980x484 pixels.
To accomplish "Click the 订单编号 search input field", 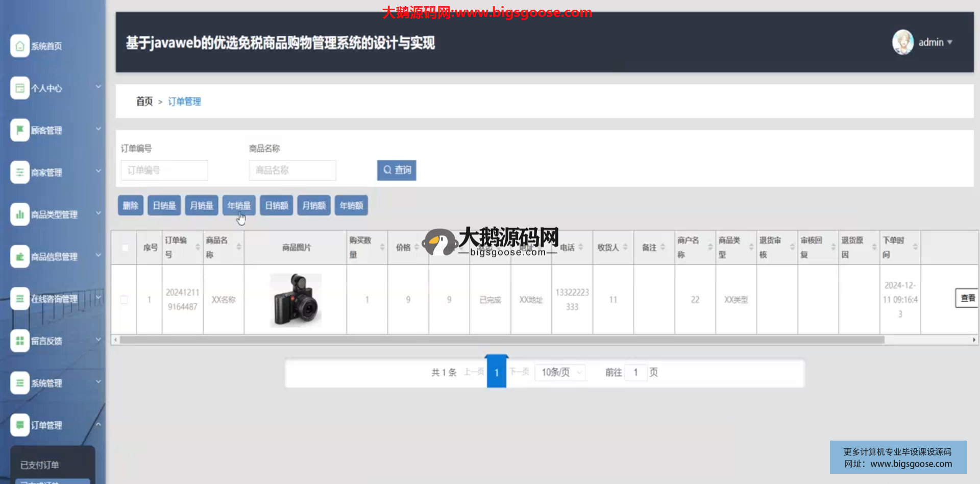I will point(164,170).
